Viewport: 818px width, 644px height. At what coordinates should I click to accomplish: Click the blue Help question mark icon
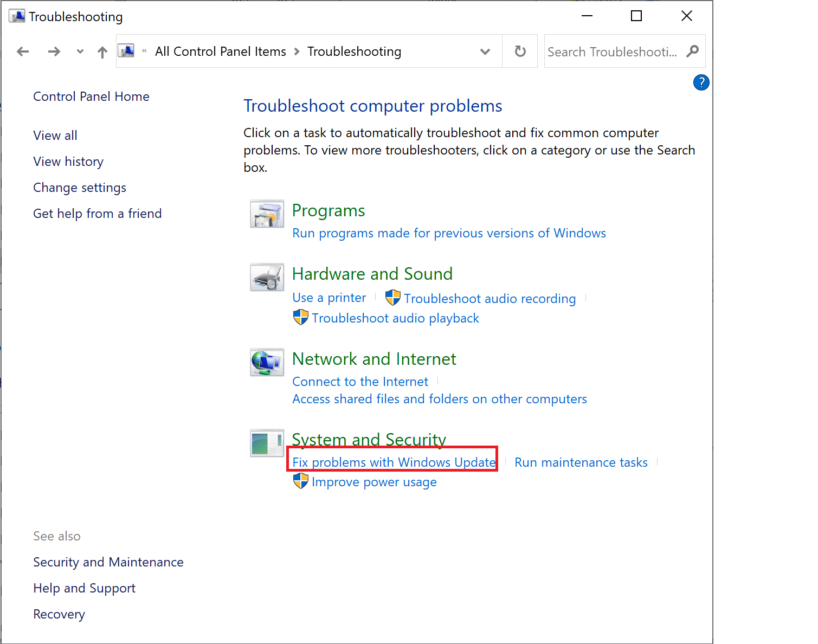coord(701,82)
